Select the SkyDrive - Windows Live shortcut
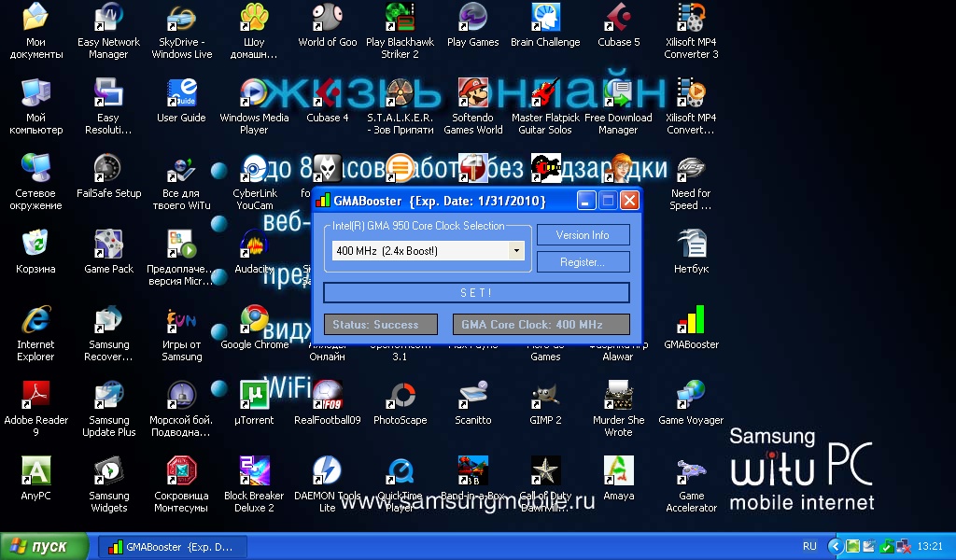 click(x=182, y=17)
